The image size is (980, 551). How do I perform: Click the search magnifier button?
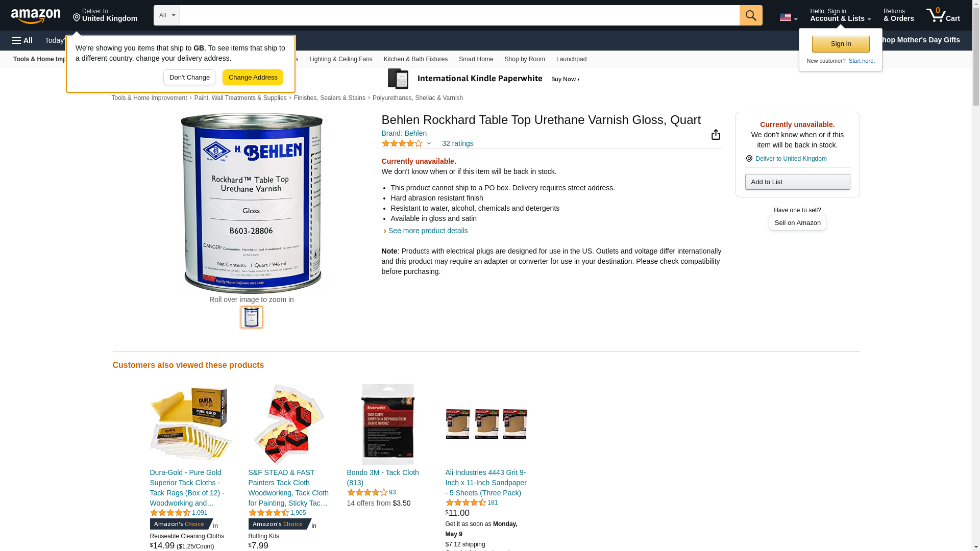coord(751,15)
